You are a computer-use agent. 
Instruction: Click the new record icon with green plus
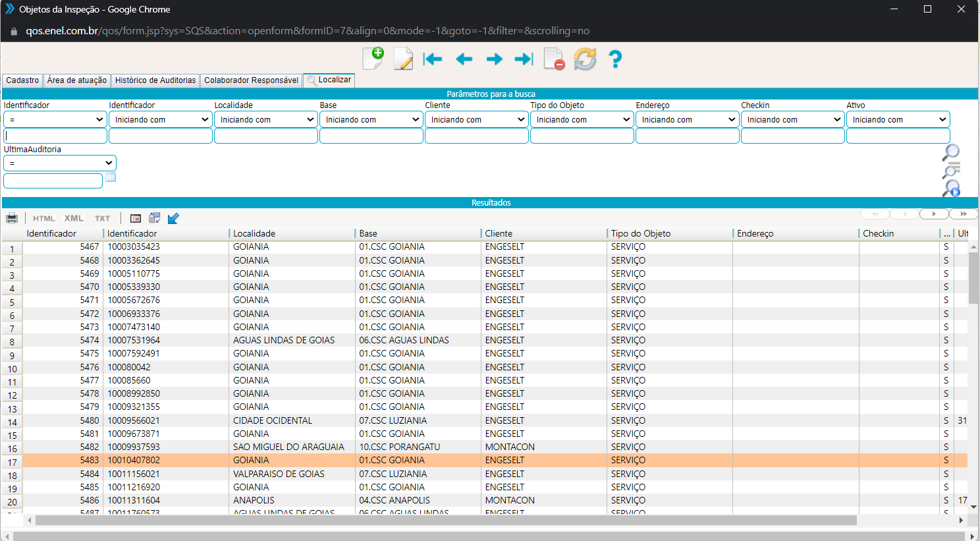click(373, 59)
